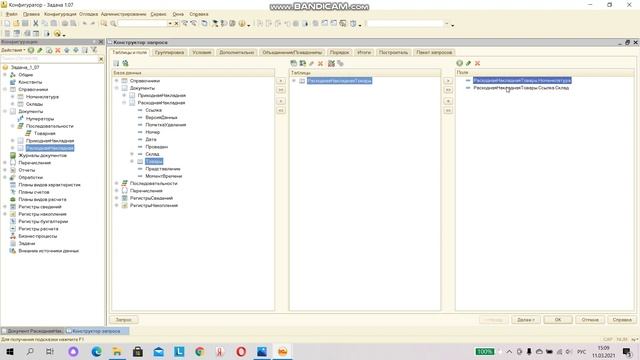Open File Explorer from the taskbar
The height and width of the screenshot is (360, 640).
point(117,351)
